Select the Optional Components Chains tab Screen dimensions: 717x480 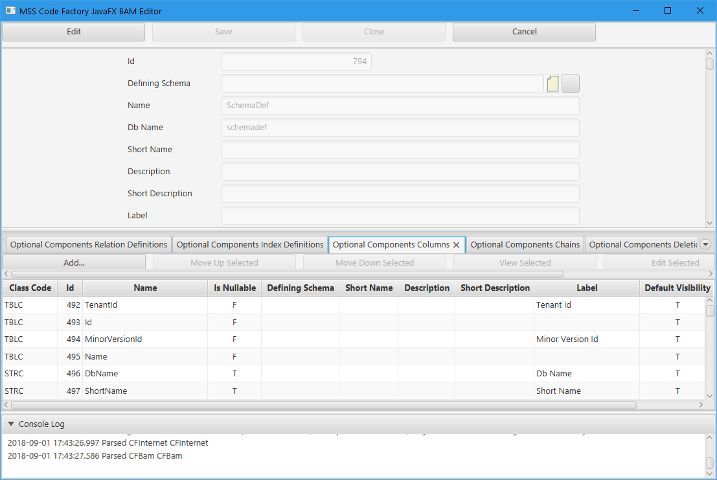[525, 244]
